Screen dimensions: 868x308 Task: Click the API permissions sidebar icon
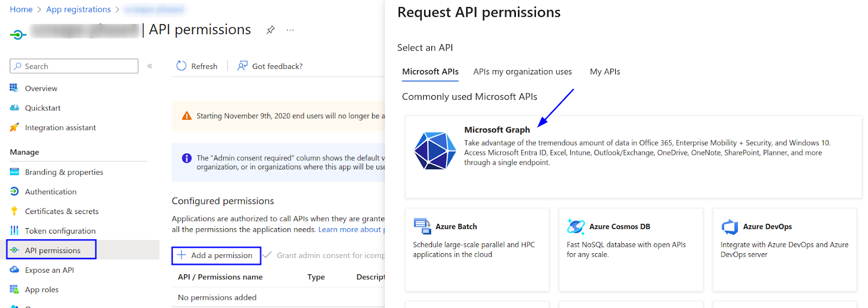(14, 250)
